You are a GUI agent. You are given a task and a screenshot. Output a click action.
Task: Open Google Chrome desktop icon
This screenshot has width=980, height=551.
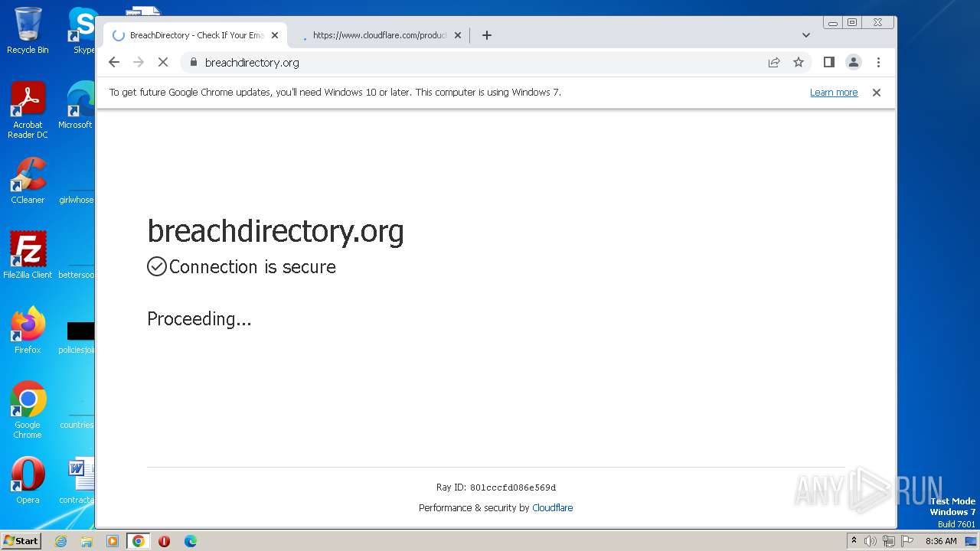(28, 409)
